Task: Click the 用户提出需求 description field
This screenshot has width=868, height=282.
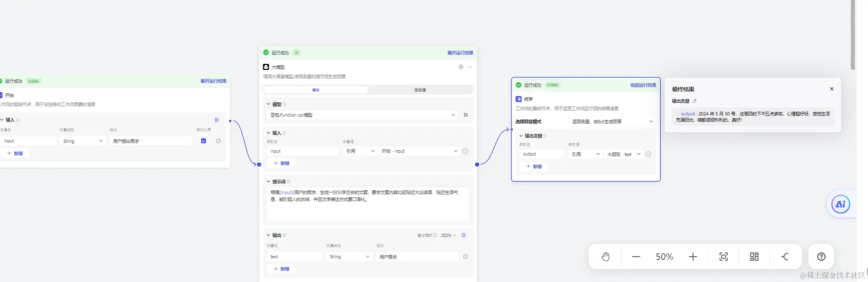Action: [x=150, y=141]
